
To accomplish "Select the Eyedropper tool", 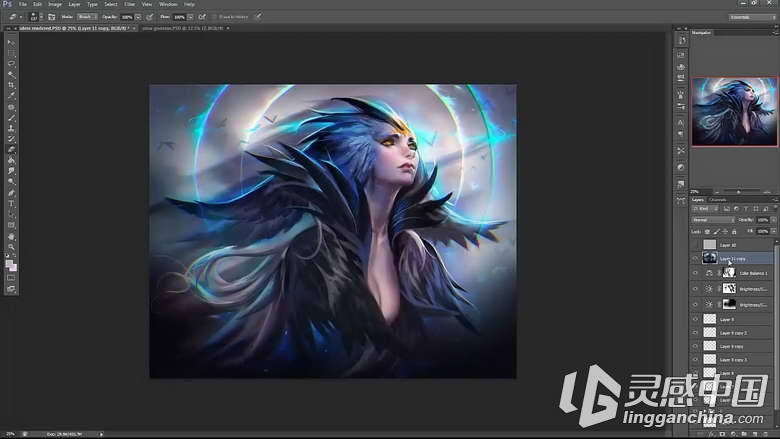I will [11, 96].
